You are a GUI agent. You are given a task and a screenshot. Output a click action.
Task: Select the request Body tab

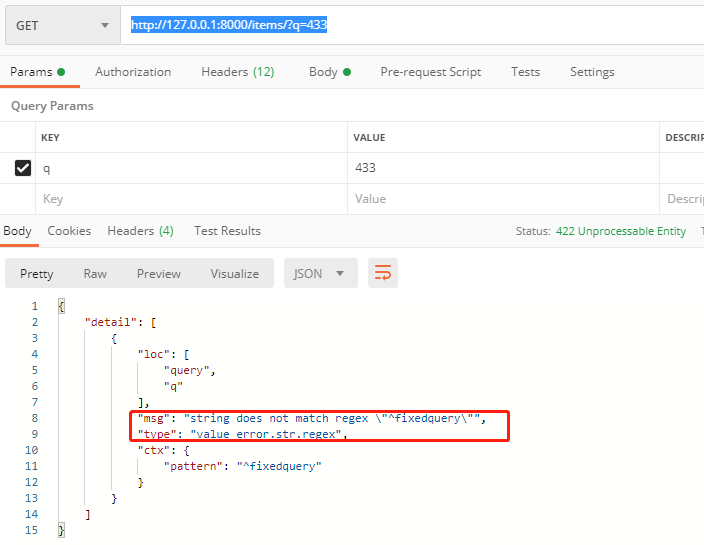pos(329,72)
